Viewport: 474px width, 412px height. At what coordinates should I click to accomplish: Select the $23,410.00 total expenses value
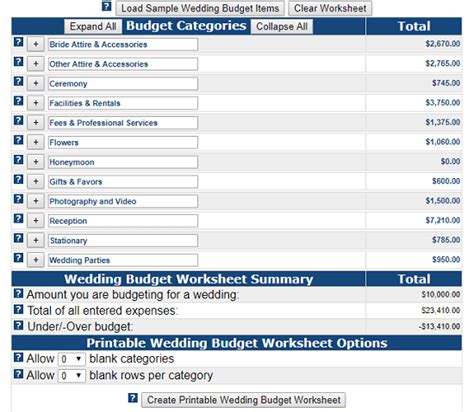[x=441, y=310]
